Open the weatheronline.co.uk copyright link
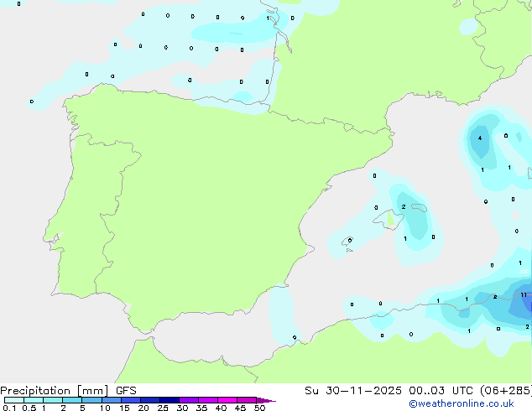532x411 pixels. pyautogui.click(x=462, y=403)
